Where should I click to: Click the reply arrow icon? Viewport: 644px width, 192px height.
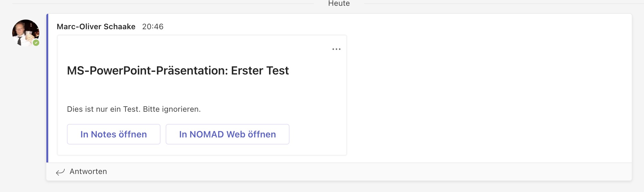pyautogui.click(x=60, y=172)
